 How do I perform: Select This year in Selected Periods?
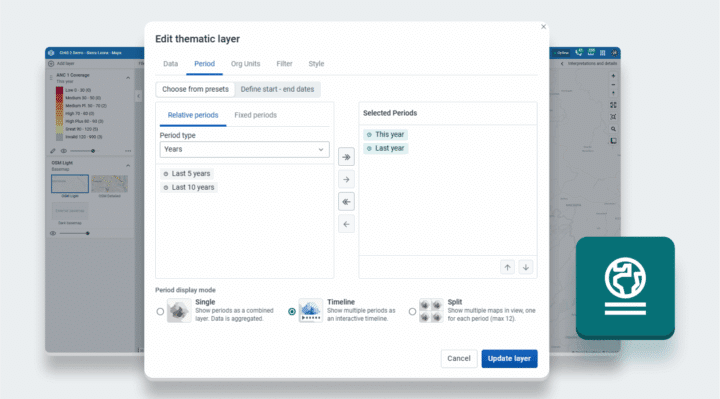pos(385,135)
